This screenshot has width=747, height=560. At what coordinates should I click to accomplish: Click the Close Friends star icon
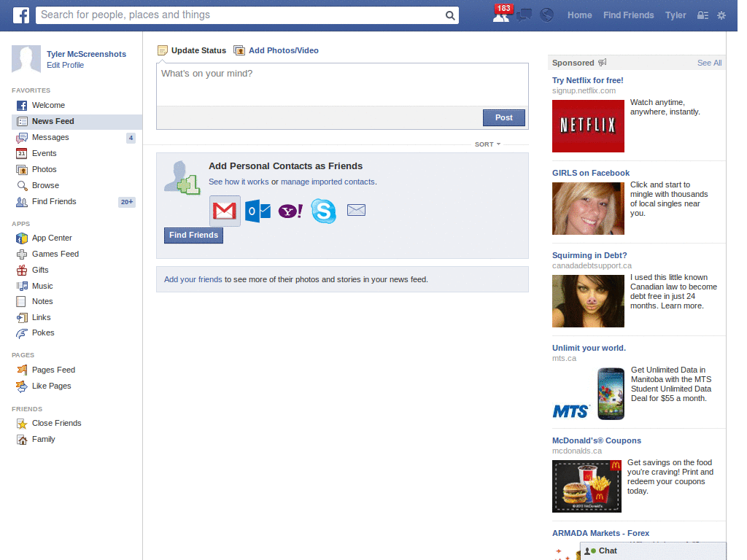tap(22, 424)
